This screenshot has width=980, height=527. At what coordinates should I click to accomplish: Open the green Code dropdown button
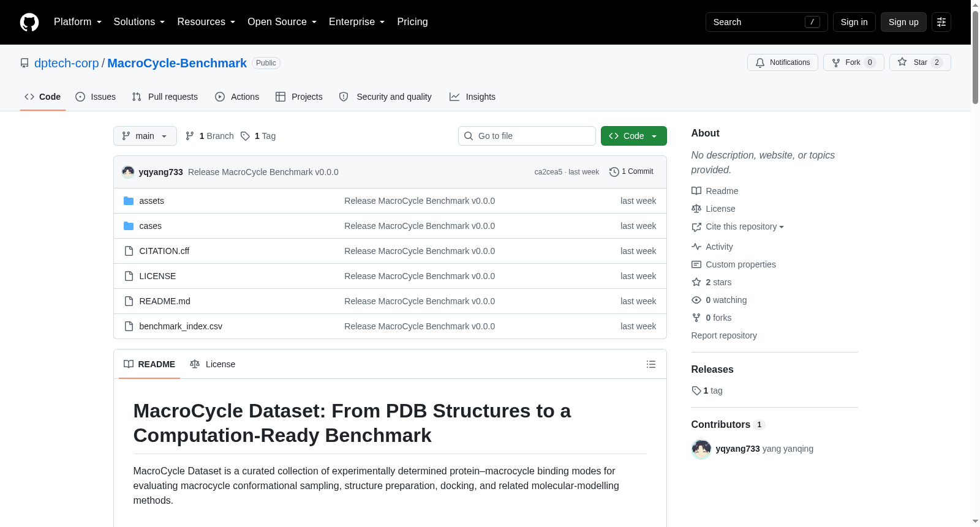[634, 136]
